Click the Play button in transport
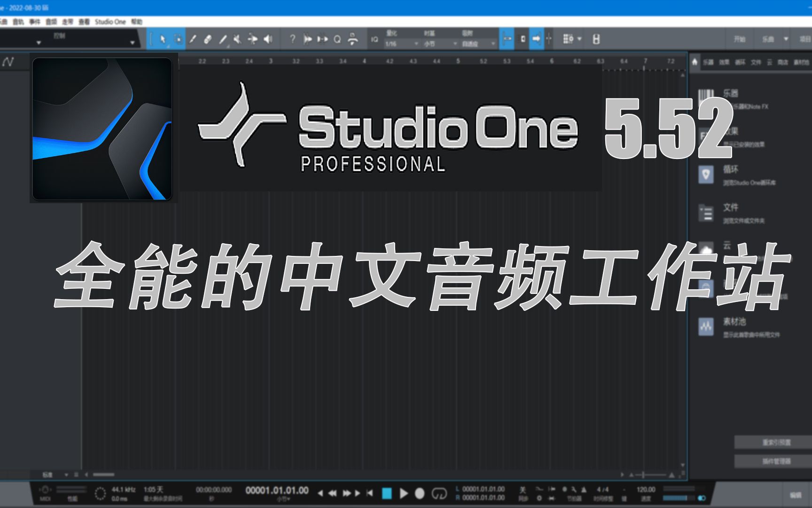812x508 pixels. tap(403, 493)
